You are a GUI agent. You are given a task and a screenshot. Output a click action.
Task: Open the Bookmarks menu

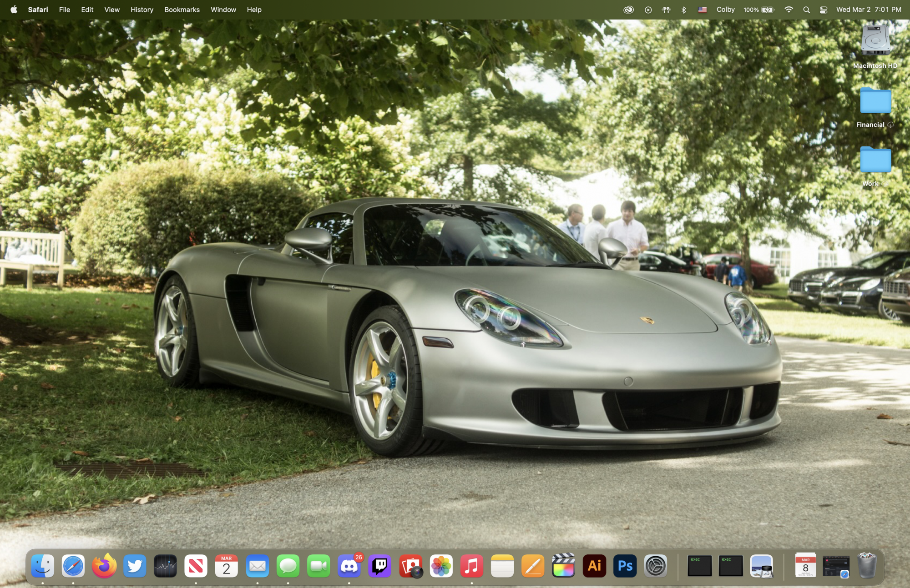tap(182, 10)
